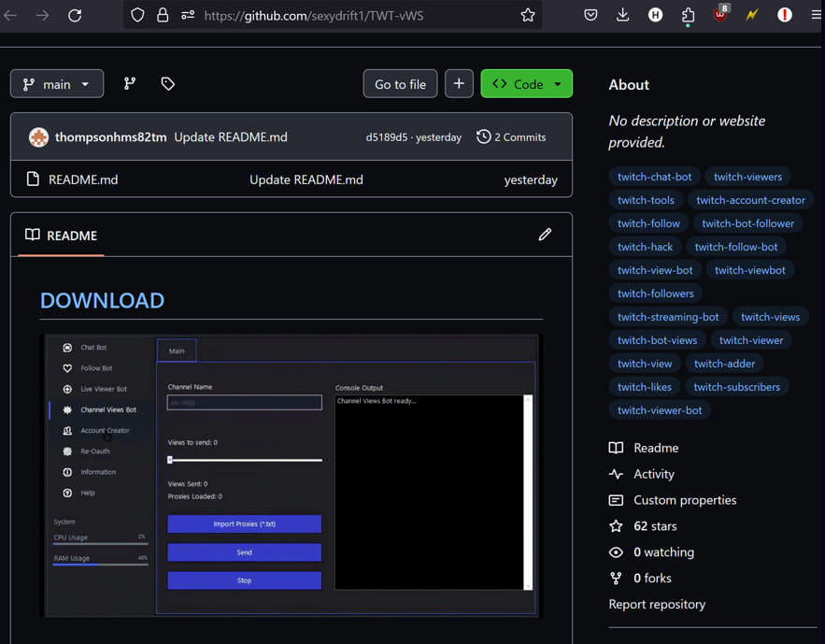Open the twitch-chat-bot topic

coord(655,177)
